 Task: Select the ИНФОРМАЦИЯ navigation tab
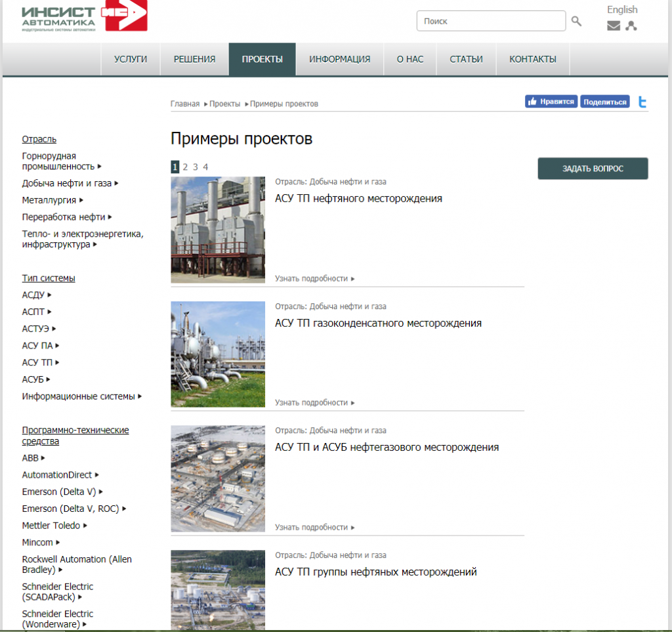coord(339,59)
